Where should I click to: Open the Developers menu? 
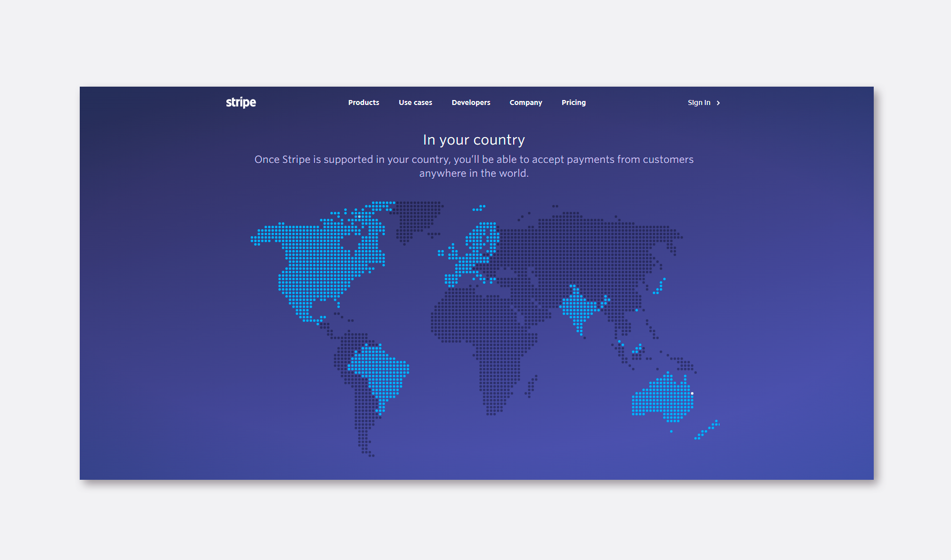click(471, 102)
